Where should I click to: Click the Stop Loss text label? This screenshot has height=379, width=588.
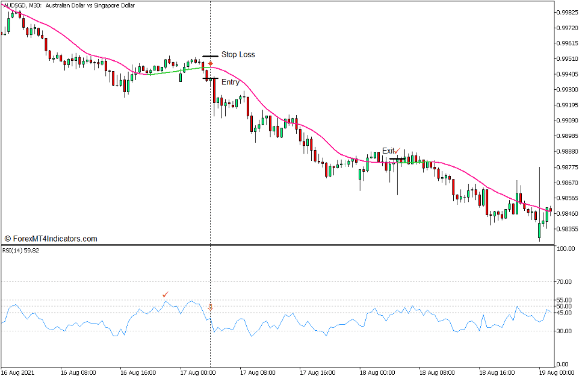click(x=238, y=55)
